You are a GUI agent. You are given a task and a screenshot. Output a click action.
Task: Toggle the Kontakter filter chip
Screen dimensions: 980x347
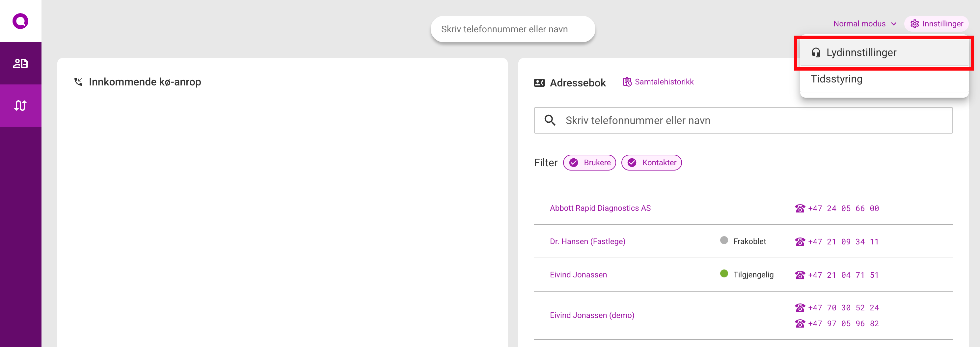(651, 163)
